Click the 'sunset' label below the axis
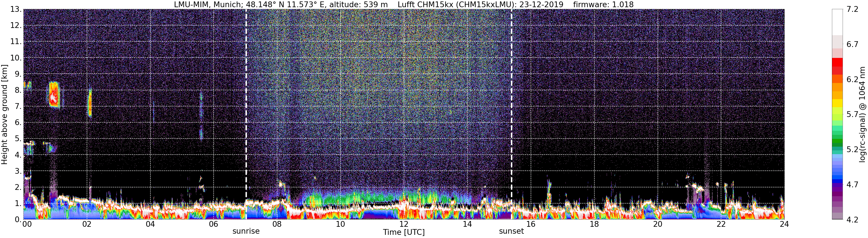Screen dimensions: 868x238 (x=511, y=231)
